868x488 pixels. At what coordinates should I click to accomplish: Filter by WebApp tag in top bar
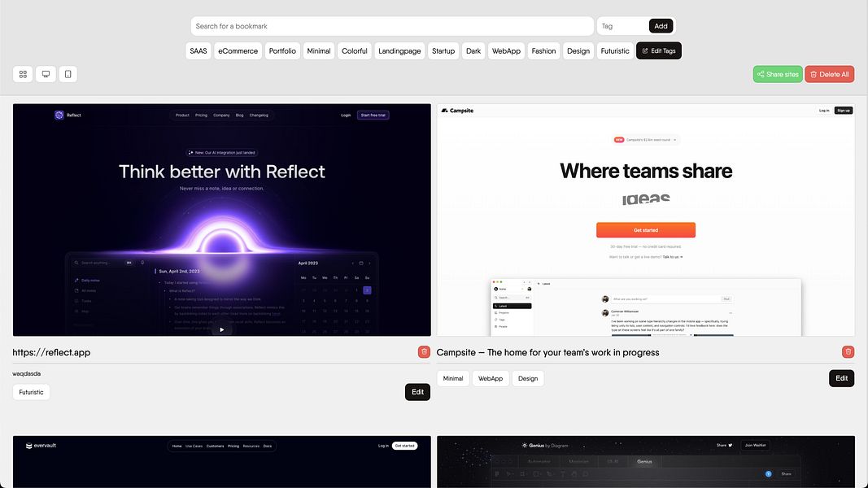[x=507, y=51]
